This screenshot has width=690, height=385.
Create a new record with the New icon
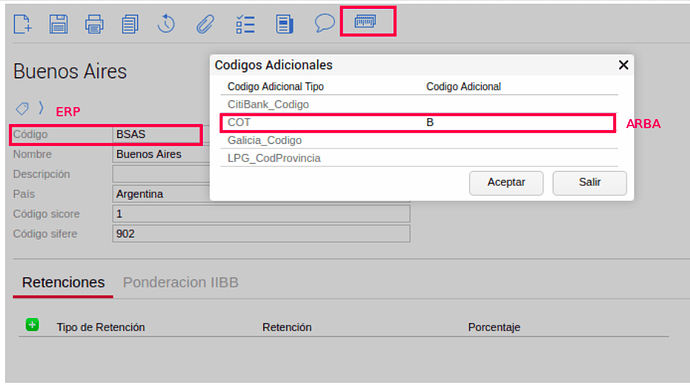[22, 24]
